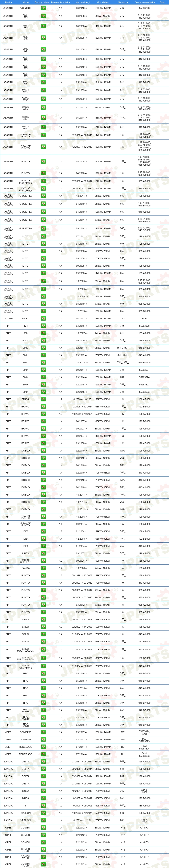Click fuel icon in Mito 12.2013 row
Image resolution: width=169 pixels, height=868 pixels.
click(x=43, y=311)
